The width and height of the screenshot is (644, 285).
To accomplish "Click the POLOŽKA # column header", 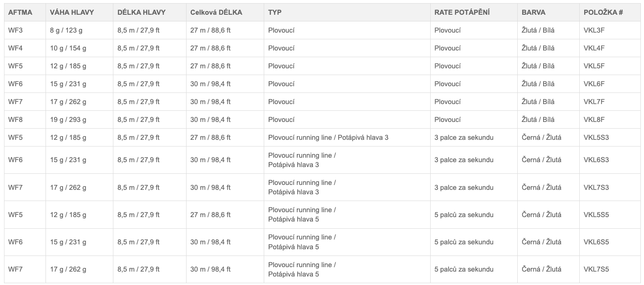I will (x=603, y=13).
